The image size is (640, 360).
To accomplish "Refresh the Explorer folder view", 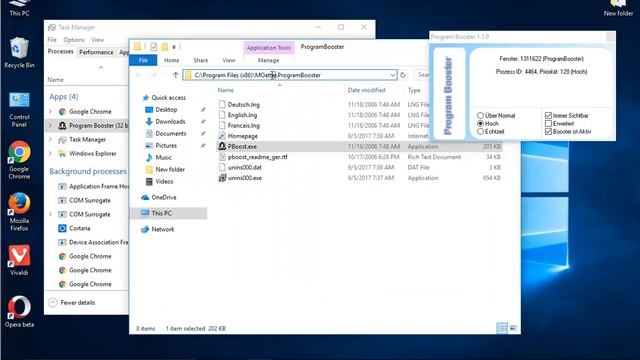I will (x=403, y=75).
